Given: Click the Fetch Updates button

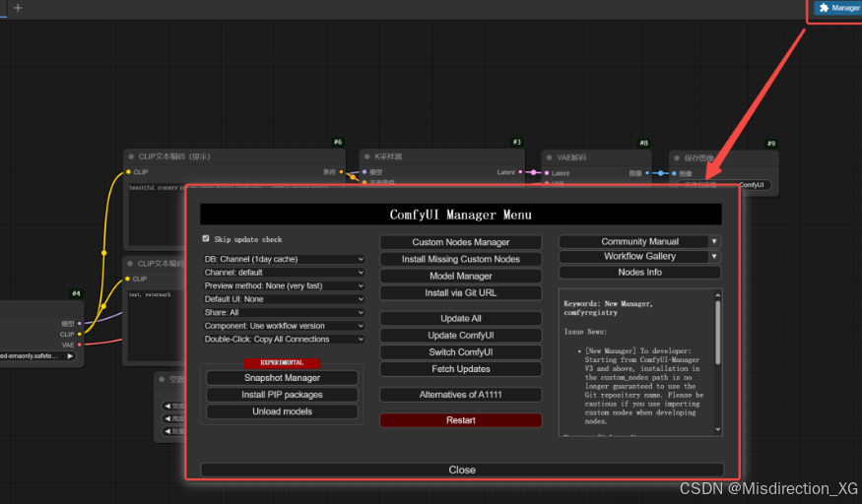Looking at the screenshot, I should (x=461, y=369).
